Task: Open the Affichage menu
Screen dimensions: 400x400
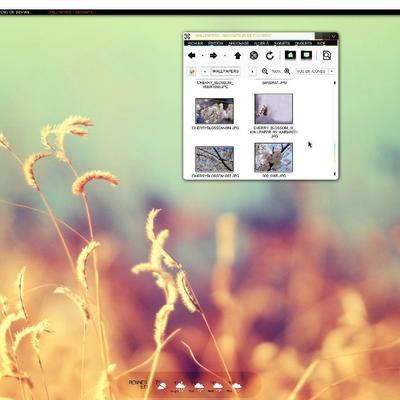Action: (x=238, y=43)
